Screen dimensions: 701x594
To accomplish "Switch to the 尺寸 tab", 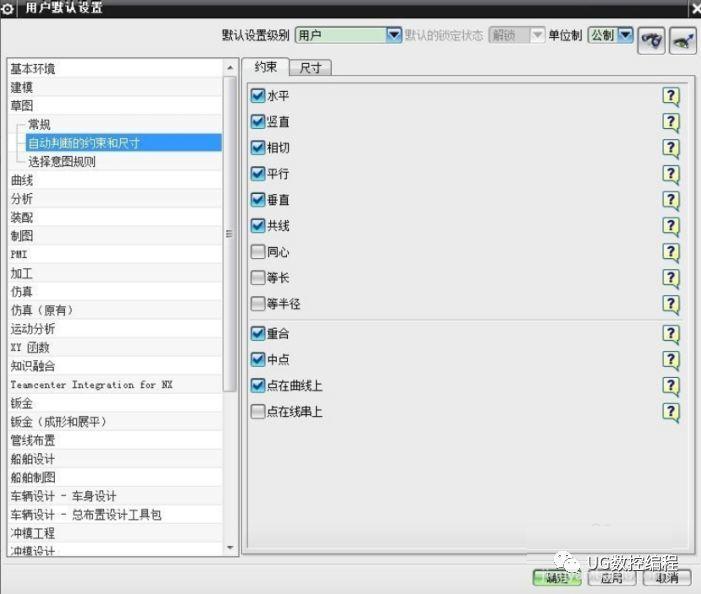I will 310,68.
